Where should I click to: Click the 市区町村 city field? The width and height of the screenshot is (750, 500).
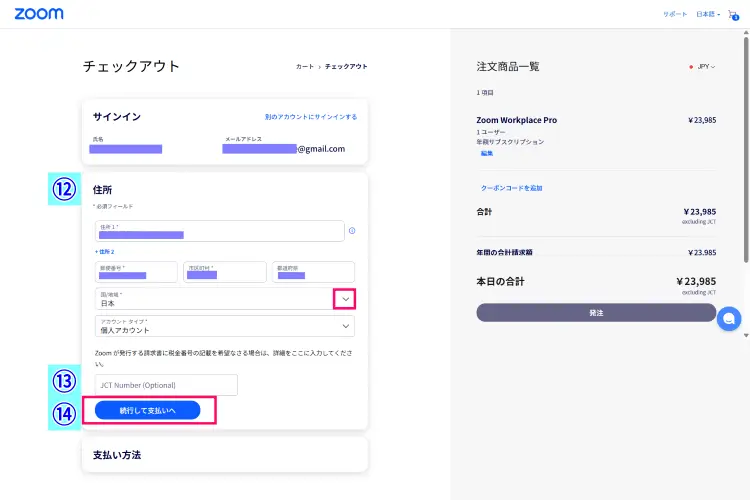[x=225, y=272]
